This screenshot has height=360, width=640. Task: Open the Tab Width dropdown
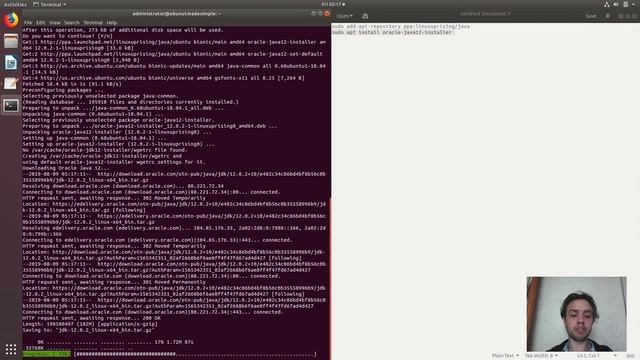pos(541,356)
